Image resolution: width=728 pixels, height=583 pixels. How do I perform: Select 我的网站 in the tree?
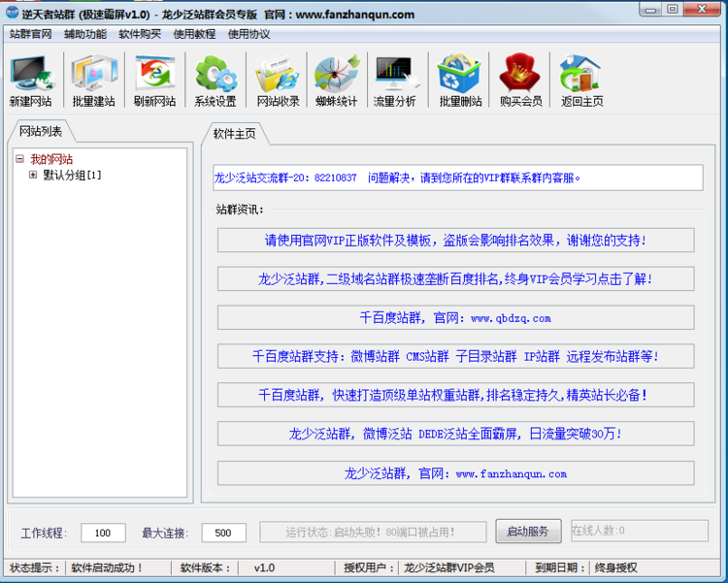(51, 159)
